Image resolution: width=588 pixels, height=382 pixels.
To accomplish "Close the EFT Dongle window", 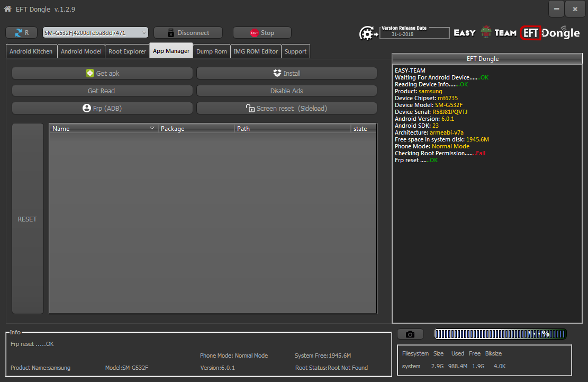I will coord(575,8).
